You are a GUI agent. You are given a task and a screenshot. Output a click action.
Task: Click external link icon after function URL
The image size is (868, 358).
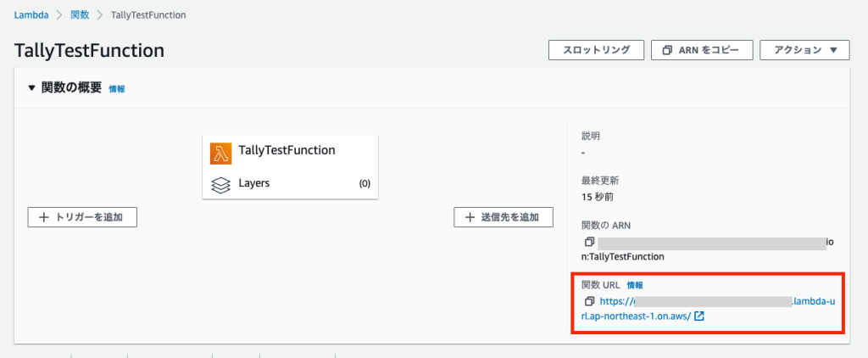tap(699, 317)
